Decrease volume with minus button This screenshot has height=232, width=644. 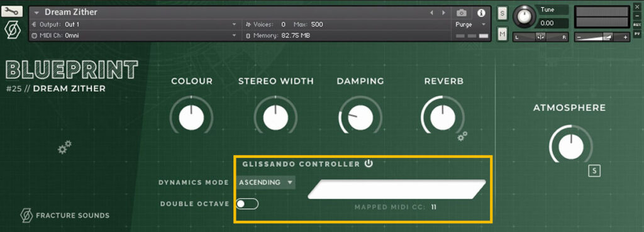pos(579,37)
